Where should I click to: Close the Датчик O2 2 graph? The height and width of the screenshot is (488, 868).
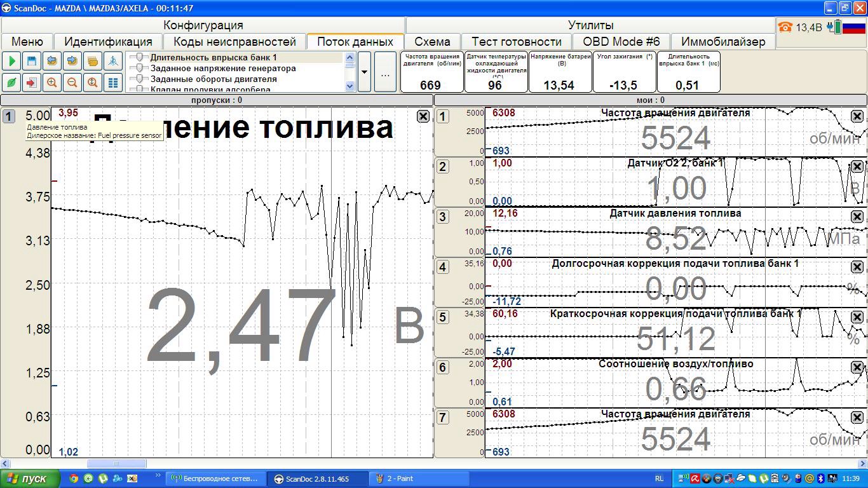coord(857,166)
